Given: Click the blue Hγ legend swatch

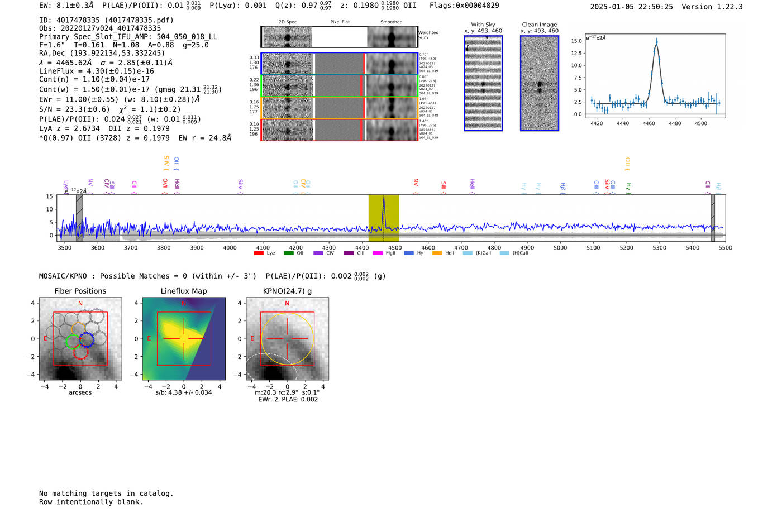Looking at the screenshot, I should point(409,253).
